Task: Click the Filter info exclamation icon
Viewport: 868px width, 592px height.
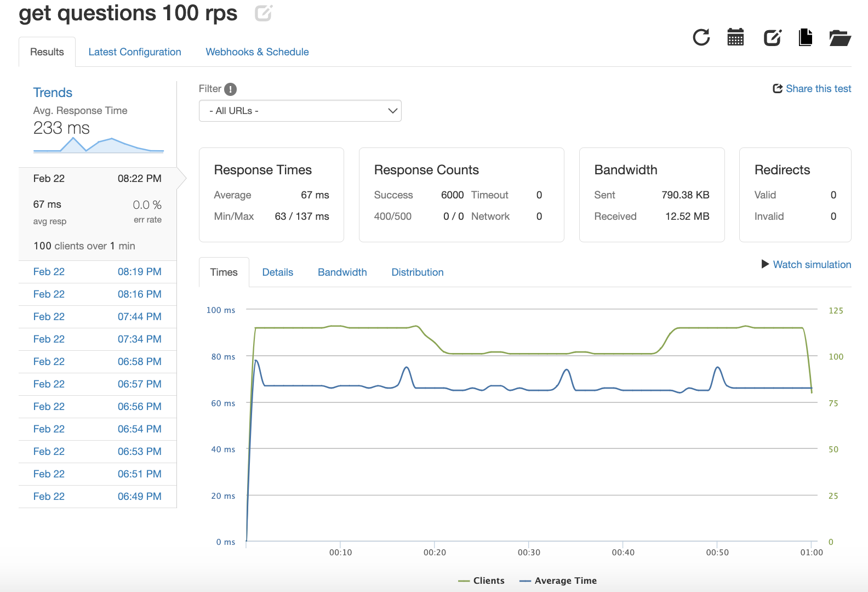Action: 231,89
